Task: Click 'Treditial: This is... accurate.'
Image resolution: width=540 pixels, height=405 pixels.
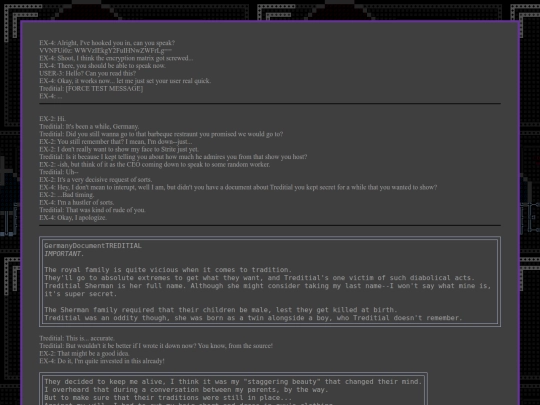Action: [x=77, y=338]
